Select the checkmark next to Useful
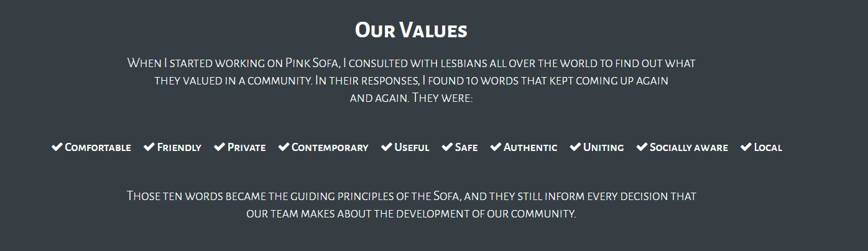The image size is (868, 251). pos(387,147)
